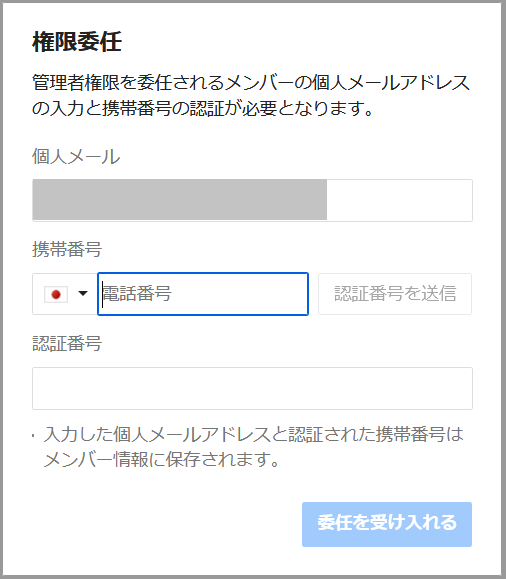Focus the 電話番号 input field
506x579 pixels.
pyautogui.click(x=203, y=294)
